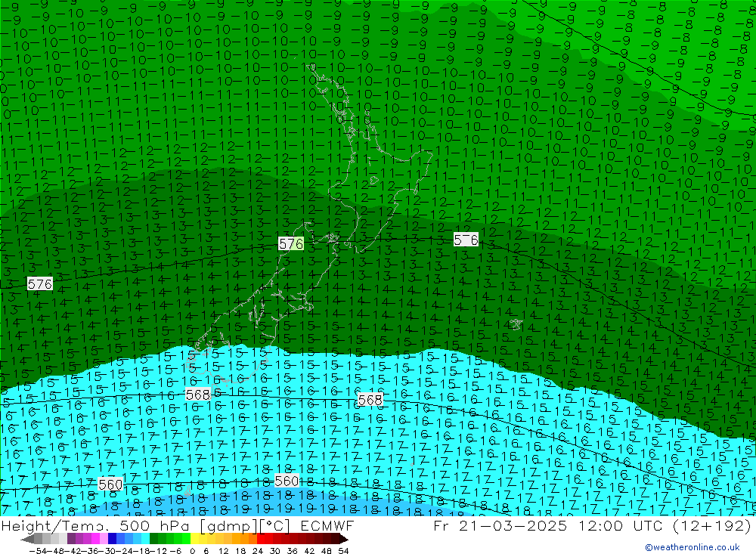Open the weatheronline.co.uk link
756x554 pixels.
tap(692, 547)
